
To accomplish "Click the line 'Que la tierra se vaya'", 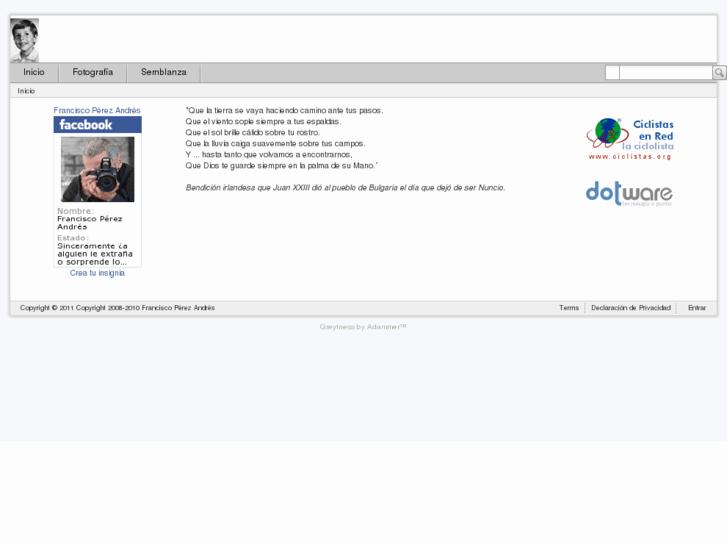I will [x=284, y=110].
